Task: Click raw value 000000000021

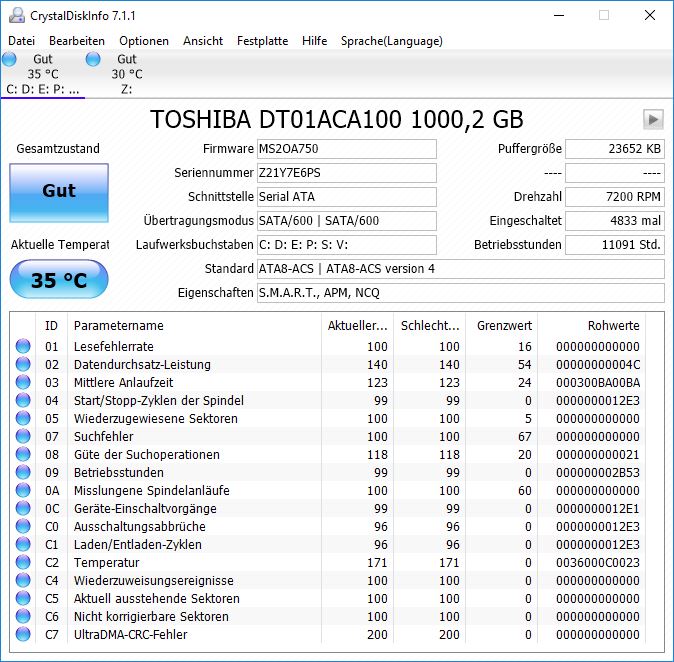Action: pos(597,454)
